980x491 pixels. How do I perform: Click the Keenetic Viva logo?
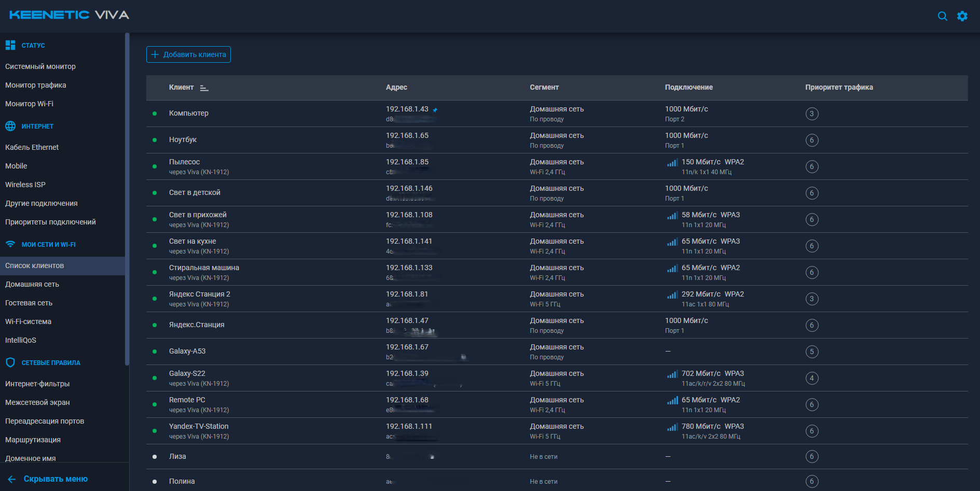(x=69, y=15)
